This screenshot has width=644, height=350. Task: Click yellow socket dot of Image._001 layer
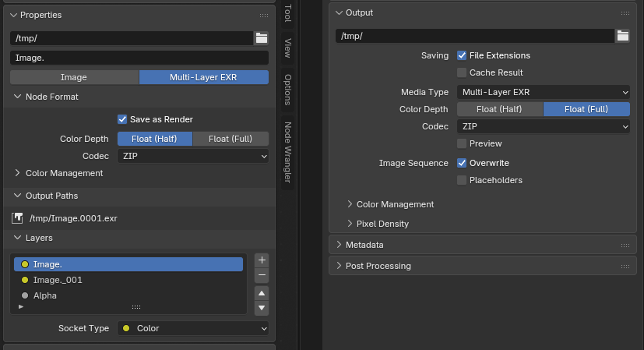coord(25,280)
